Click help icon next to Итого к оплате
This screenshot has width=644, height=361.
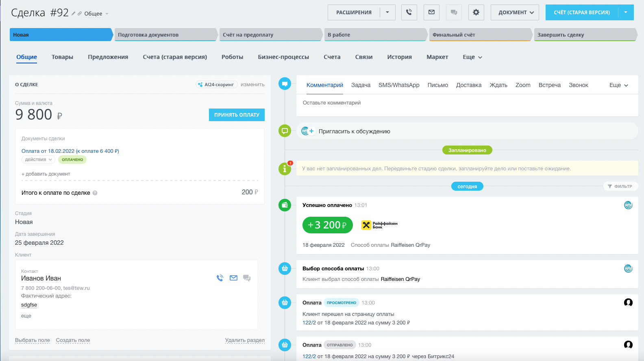coord(95,193)
